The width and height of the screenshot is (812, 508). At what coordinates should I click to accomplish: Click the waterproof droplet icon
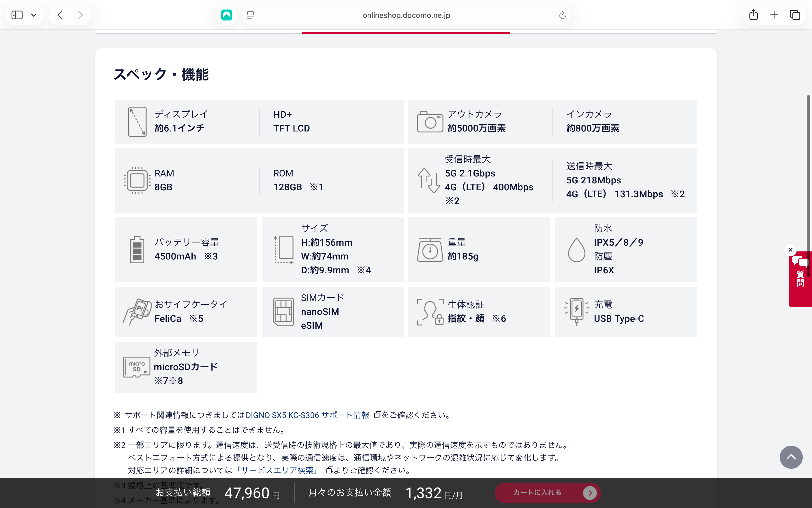tap(576, 249)
